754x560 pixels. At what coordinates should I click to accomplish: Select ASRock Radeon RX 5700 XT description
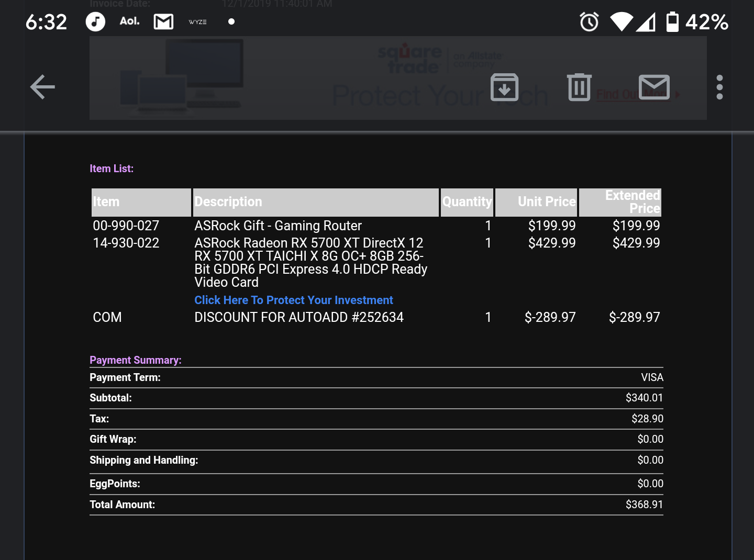(x=311, y=262)
